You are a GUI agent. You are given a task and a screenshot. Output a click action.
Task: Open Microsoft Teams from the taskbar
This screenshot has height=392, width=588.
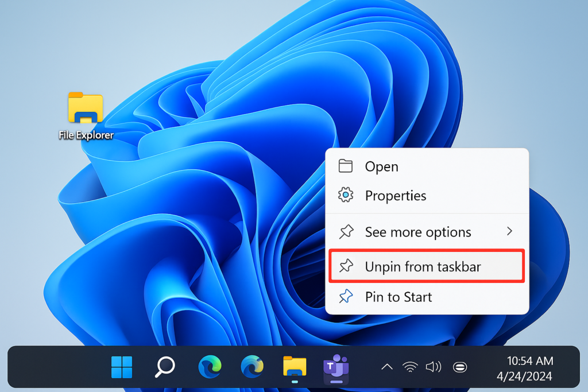tap(336, 368)
